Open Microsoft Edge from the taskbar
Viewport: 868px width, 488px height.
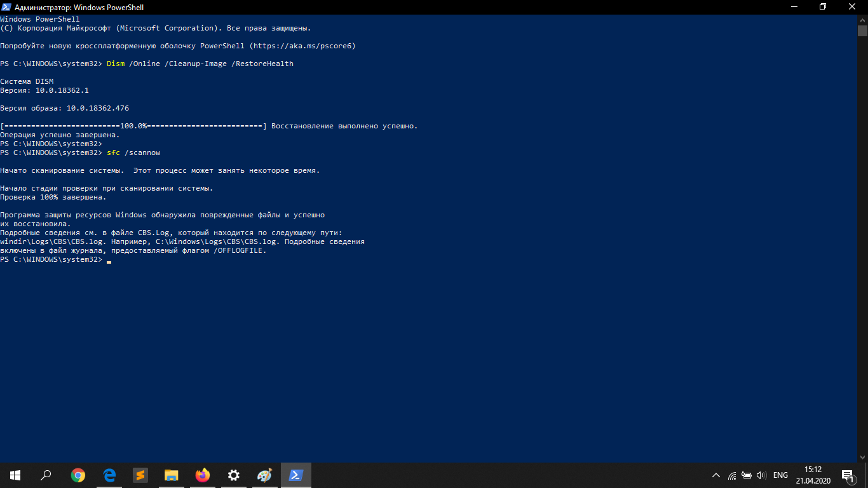point(109,475)
